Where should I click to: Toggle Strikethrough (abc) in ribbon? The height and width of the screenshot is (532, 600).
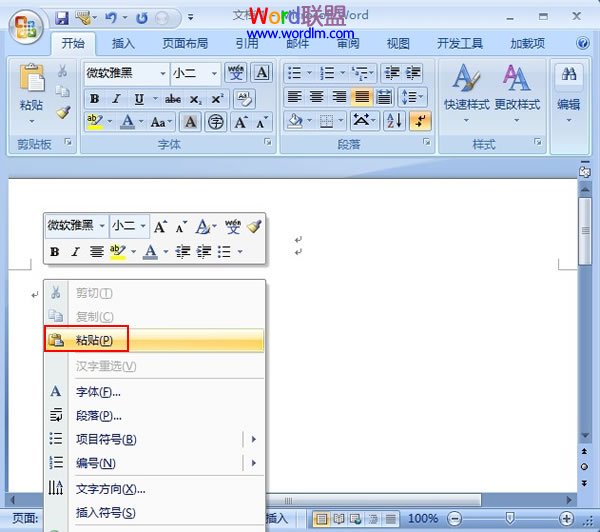click(173, 99)
